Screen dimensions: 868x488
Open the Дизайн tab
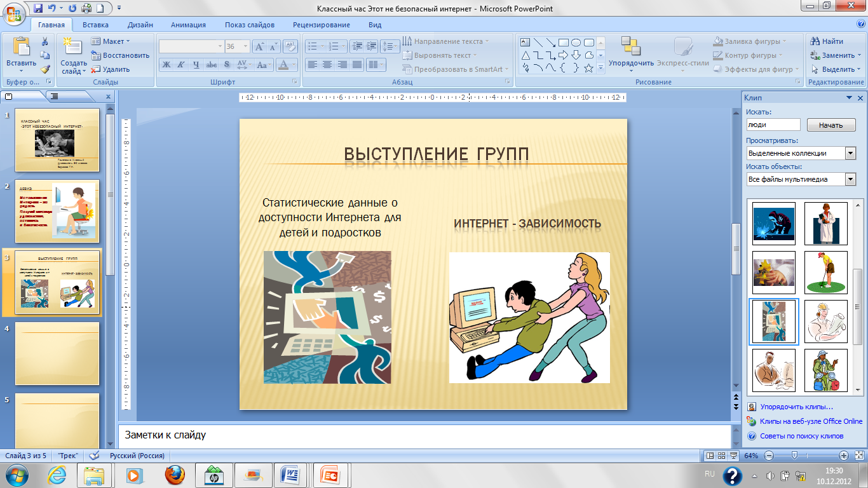140,25
